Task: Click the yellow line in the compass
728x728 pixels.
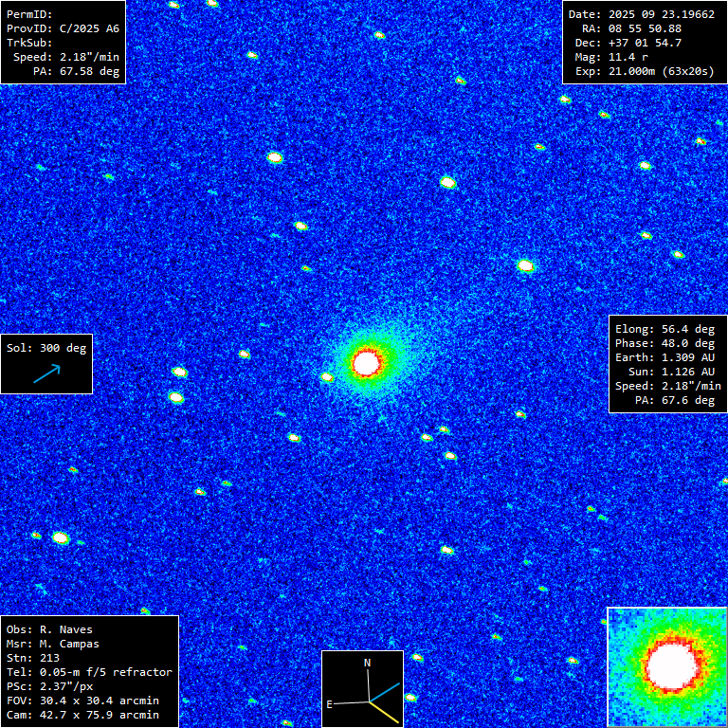Action: point(384,712)
